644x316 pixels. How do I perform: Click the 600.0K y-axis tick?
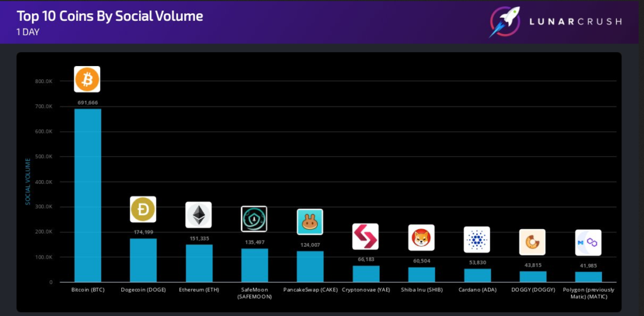(x=44, y=132)
